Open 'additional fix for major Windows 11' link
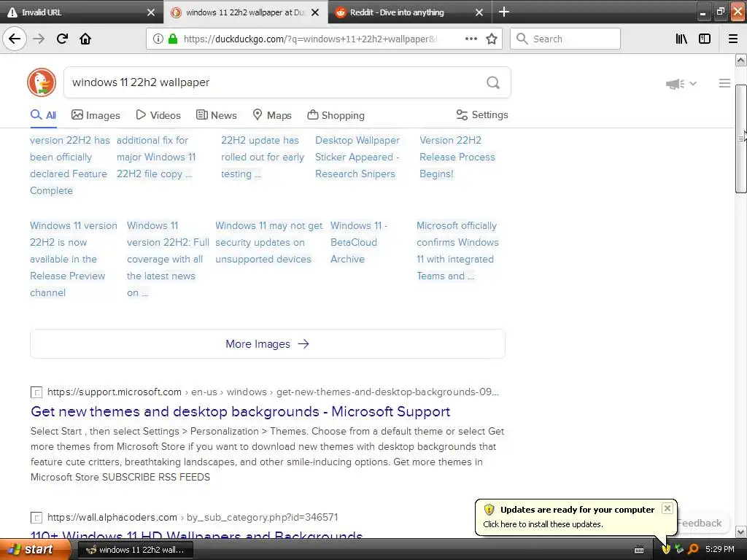The image size is (747, 560). [156, 157]
